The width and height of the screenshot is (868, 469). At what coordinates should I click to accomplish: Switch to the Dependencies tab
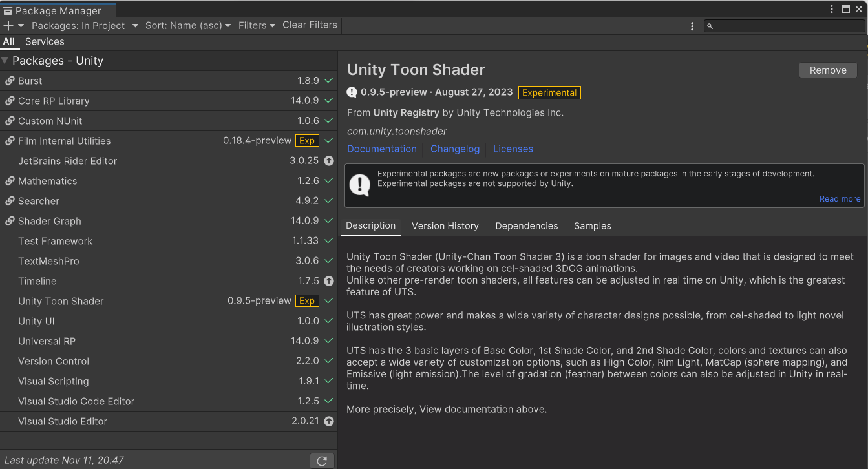527,226
